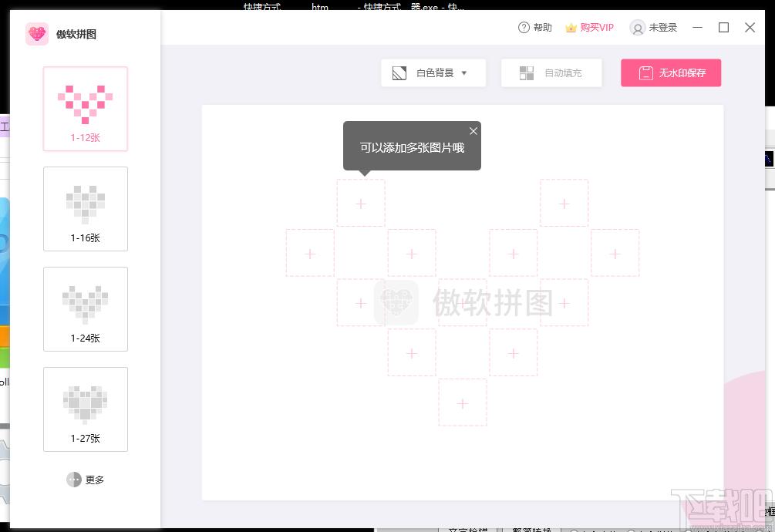
Task: Click the user avatar icon
Action: click(x=638, y=29)
